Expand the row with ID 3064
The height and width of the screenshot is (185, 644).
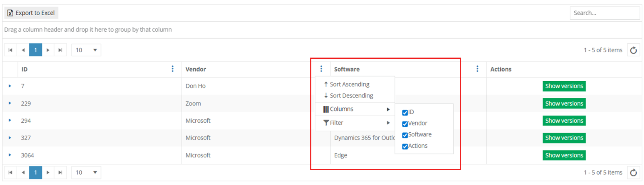pyautogui.click(x=10, y=155)
